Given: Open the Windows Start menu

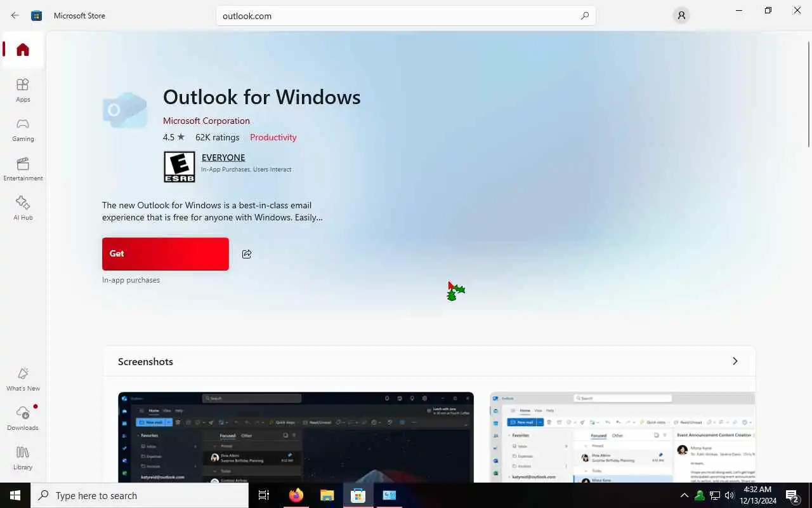Looking at the screenshot, I should pyautogui.click(x=15, y=495).
